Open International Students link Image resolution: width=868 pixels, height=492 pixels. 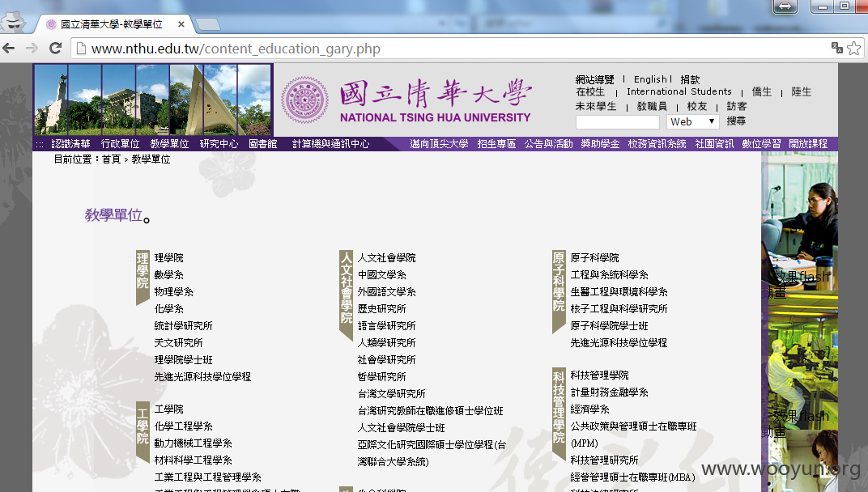pos(679,92)
